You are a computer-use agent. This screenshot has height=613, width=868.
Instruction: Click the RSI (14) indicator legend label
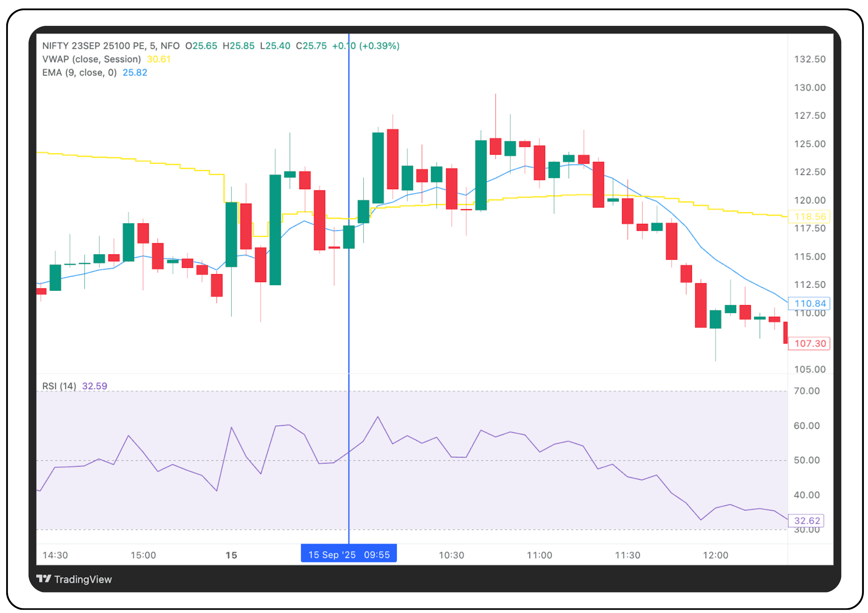click(x=59, y=386)
